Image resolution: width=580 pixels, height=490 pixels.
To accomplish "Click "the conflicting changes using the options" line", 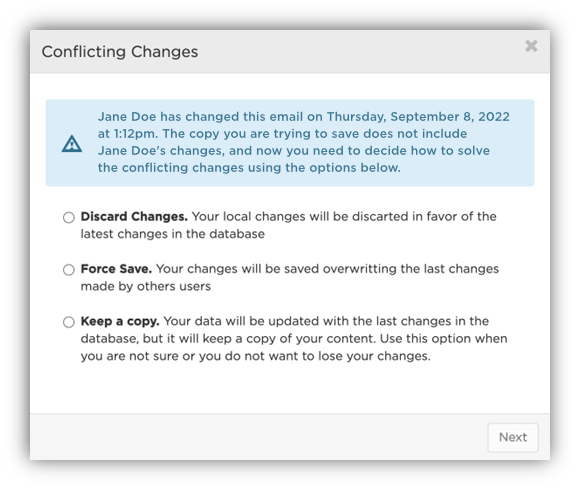I will [x=249, y=168].
